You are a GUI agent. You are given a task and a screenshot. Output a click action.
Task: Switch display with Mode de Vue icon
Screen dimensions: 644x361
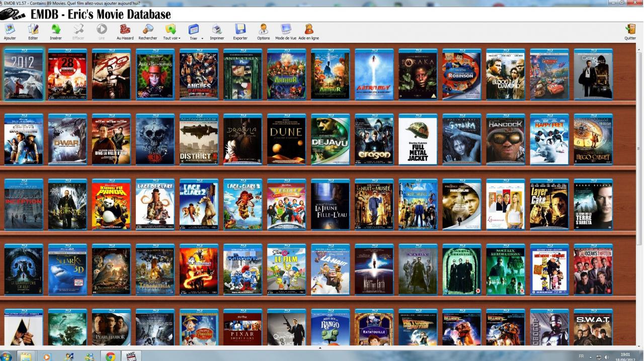286,29
